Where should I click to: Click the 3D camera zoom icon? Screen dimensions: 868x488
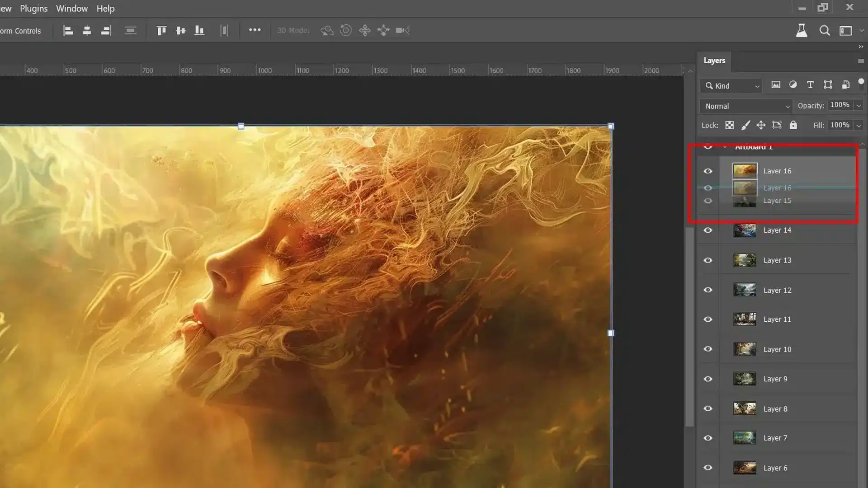point(402,30)
